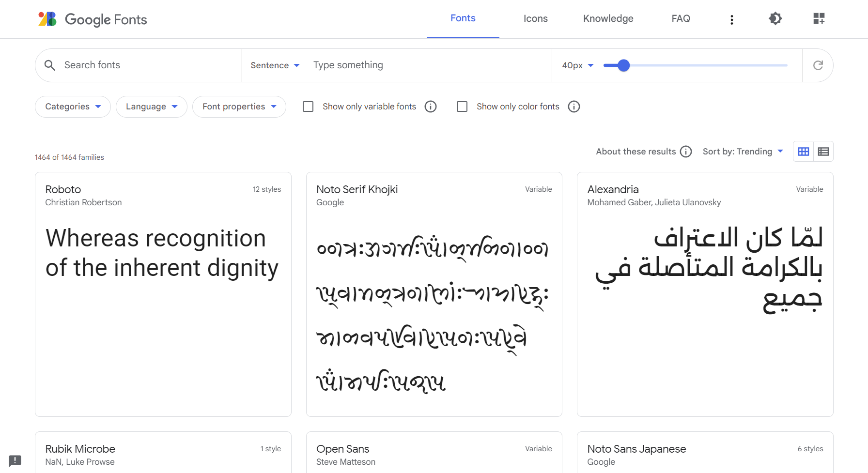The width and height of the screenshot is (868, 473).
Task: Expand the Categories filter dropdown
Action: [73, 107]
